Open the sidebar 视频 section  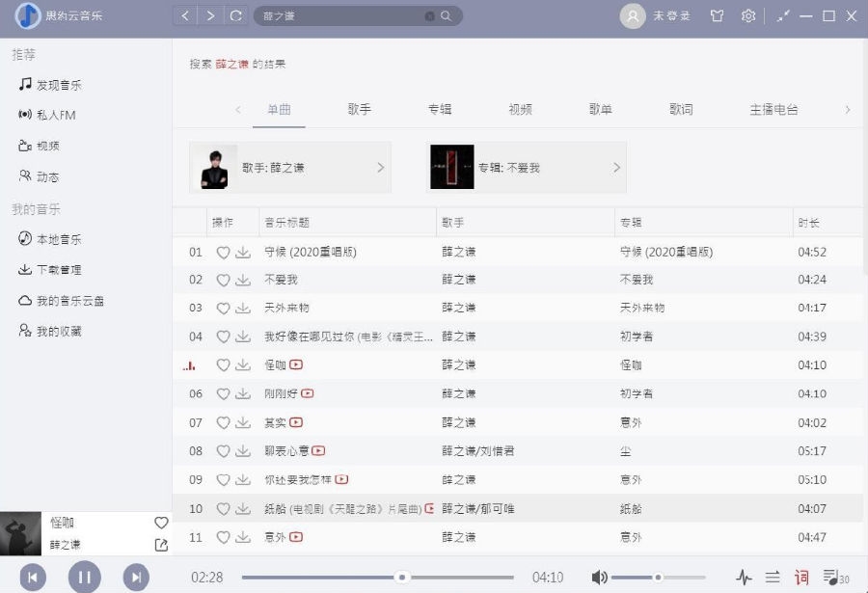39,146
